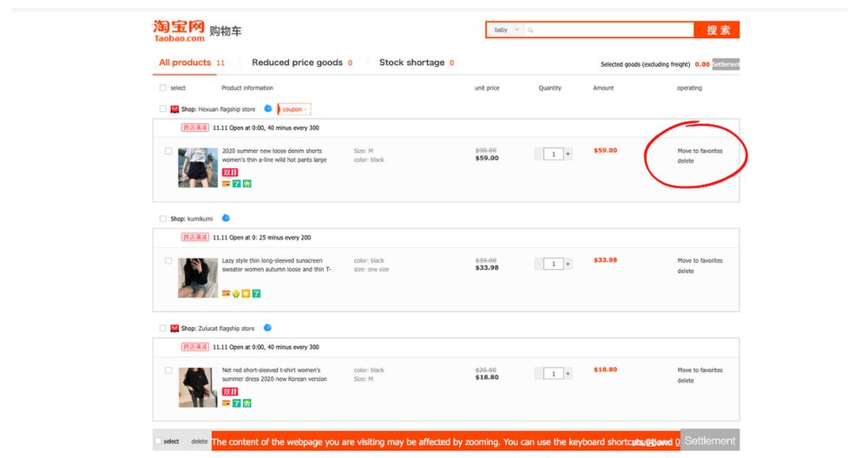Image resolution: width=868 pixels, height=458 pixels.
Task: Increase quantity of the denim shorts
Action: coord(568,154)
